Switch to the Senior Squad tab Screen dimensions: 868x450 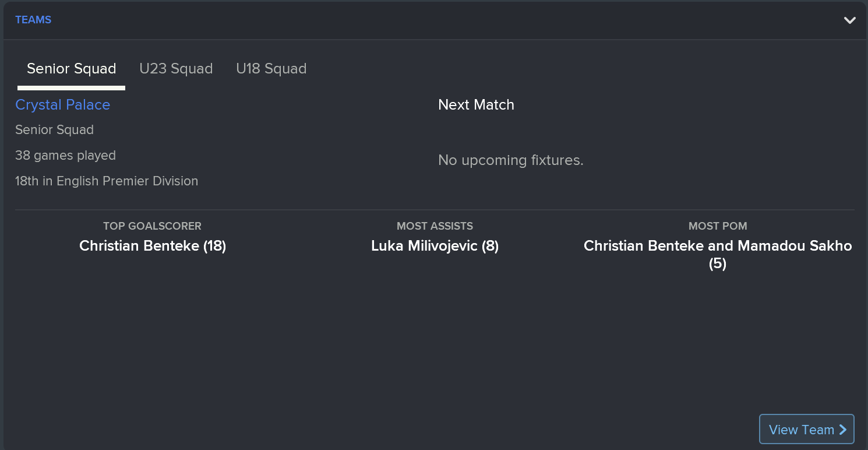71,69
